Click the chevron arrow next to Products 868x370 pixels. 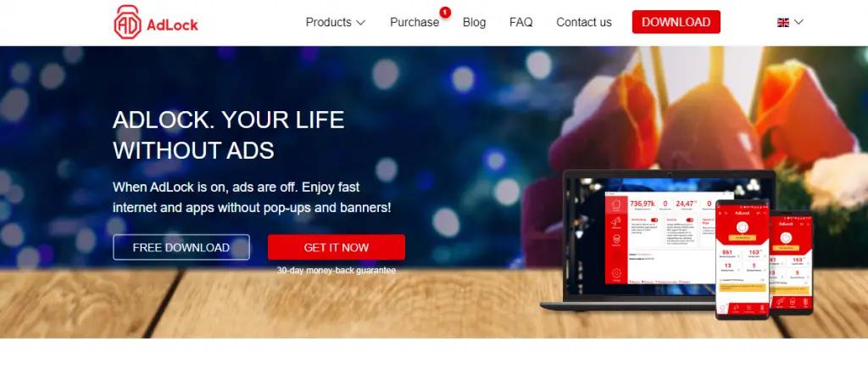[360, 23]
